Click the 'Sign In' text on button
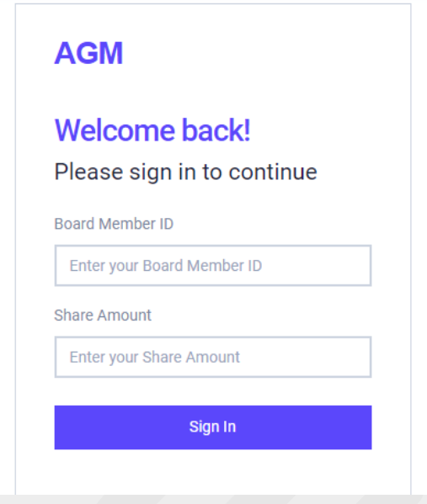This screenshot has height=504, width=427. tap(213, 427)
